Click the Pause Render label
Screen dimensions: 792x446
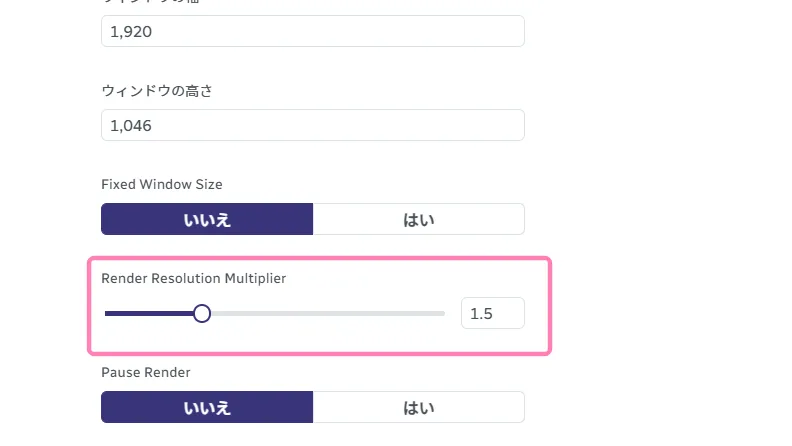pyautogui.click(x=146, y=372)
